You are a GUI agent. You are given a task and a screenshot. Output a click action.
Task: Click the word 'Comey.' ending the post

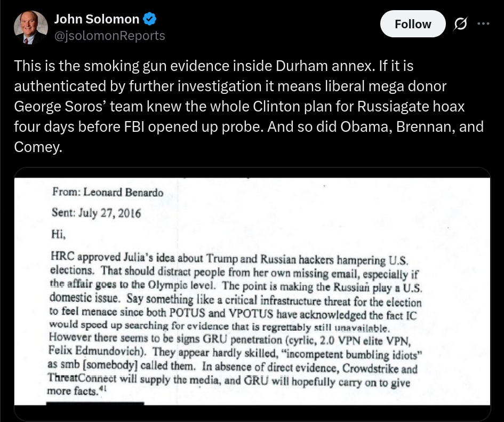pyautogui.click(x=38, y=147)
